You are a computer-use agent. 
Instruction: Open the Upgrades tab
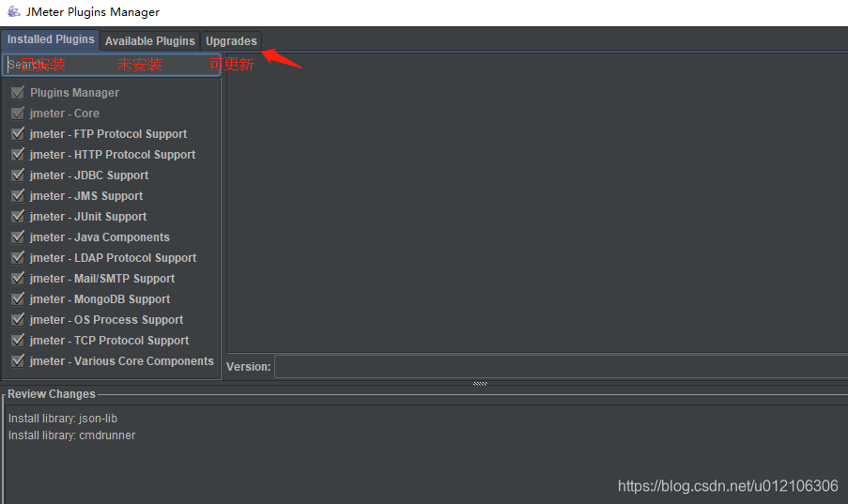pos(231,41)
